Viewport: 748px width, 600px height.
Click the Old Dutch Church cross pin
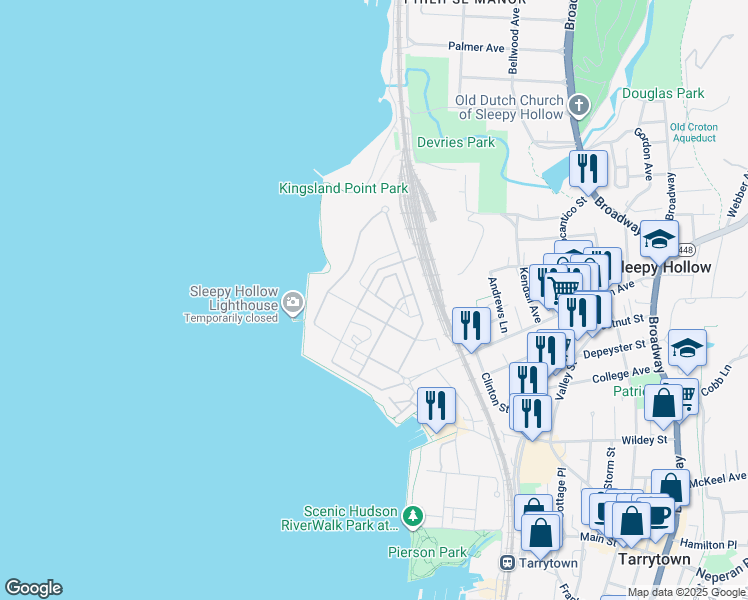point(579,106)
